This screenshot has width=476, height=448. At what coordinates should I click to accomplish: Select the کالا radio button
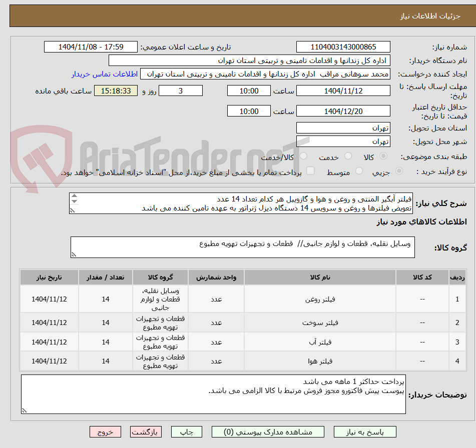click(383, 156)
